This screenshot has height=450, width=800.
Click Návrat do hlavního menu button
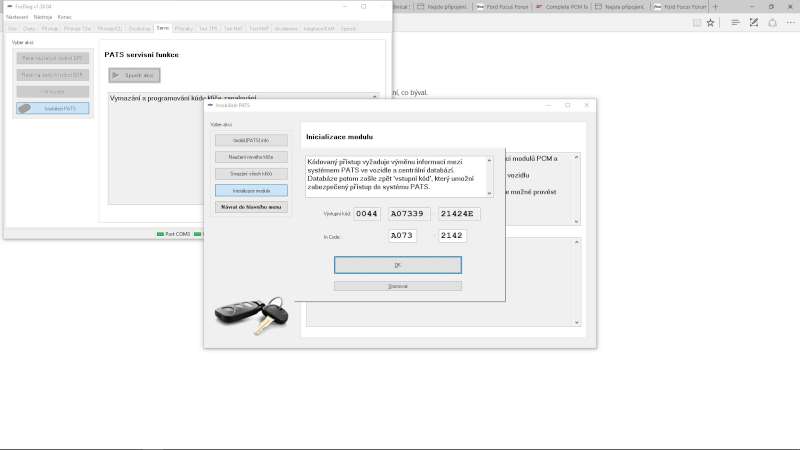click(x=251, y=207)
